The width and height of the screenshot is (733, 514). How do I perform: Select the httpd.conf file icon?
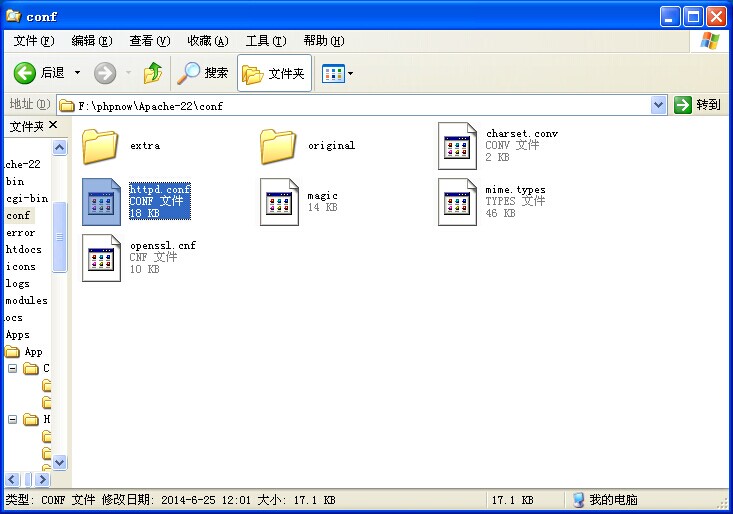101,202
